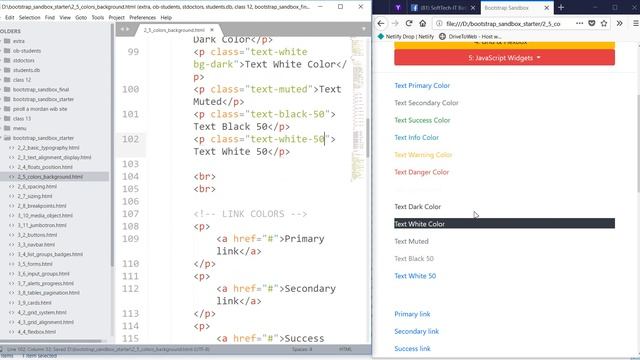640x360 pixels.
Task: Open the Edit menu in Sublime
Action: (x=10, y=18)
